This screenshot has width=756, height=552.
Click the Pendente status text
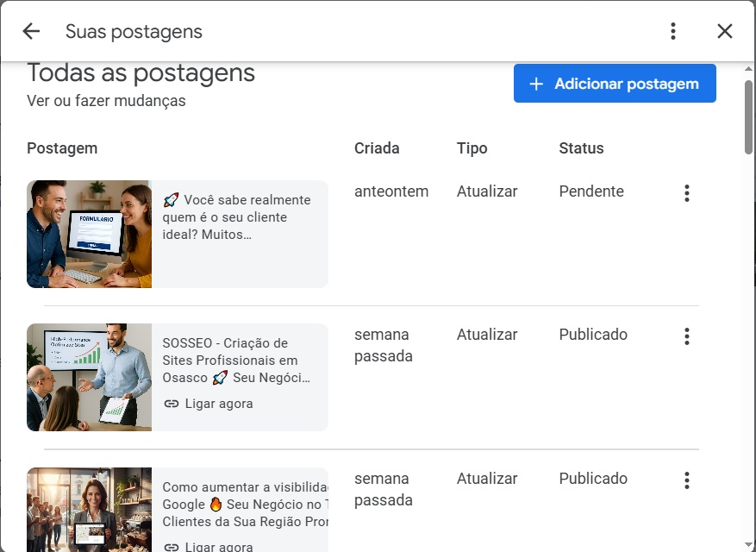point(591,191)
